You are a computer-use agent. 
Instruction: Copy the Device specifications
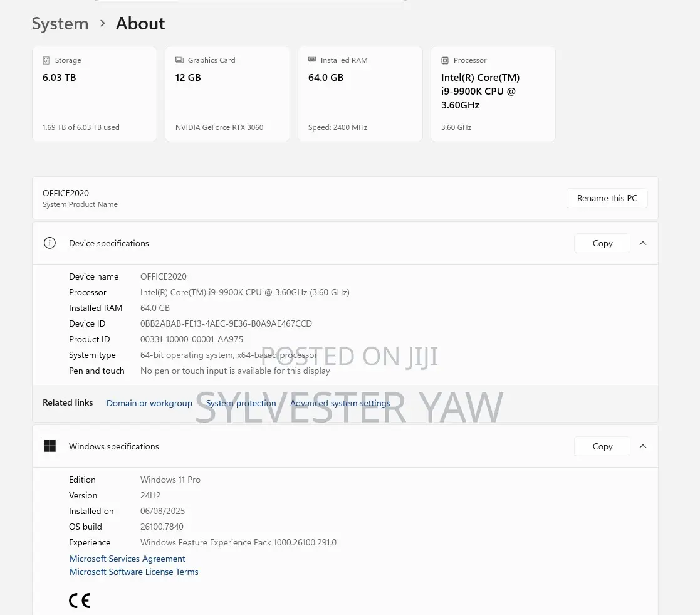tap(602, 243)
